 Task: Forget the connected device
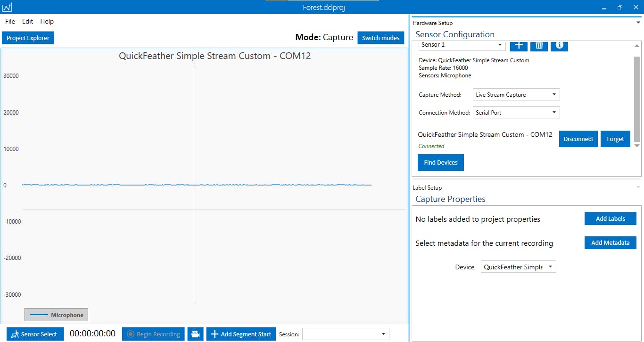pyautogui.click(x=615, y=139)
